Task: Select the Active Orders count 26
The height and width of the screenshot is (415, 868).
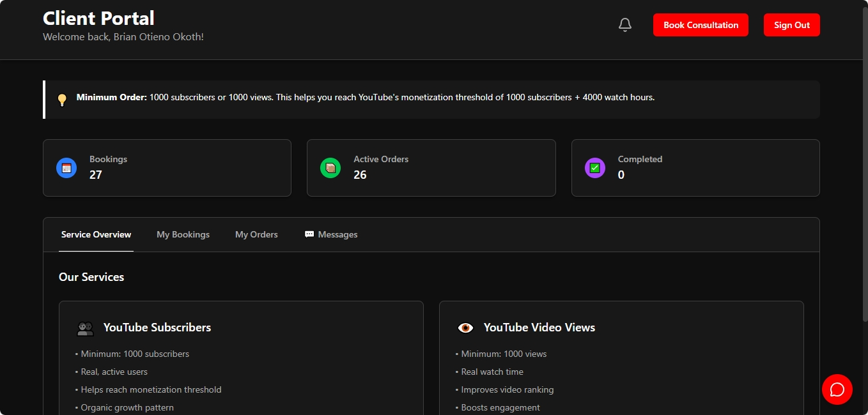Action: coord(360,174)
